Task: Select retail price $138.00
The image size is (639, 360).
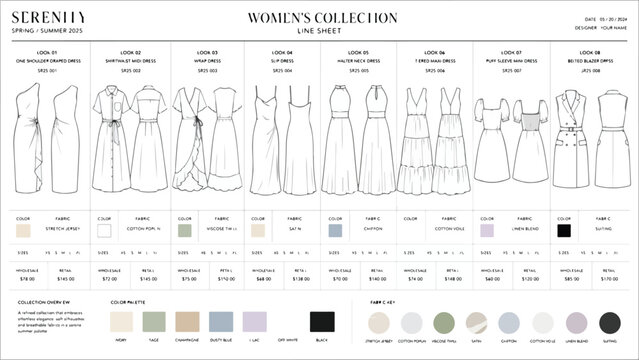Action: point(301,279)
